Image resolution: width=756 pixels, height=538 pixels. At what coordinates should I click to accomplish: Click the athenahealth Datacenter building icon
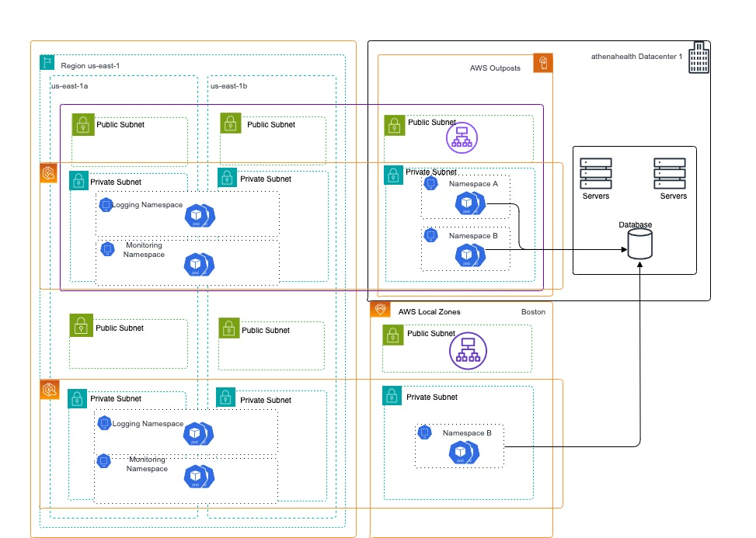699,56
